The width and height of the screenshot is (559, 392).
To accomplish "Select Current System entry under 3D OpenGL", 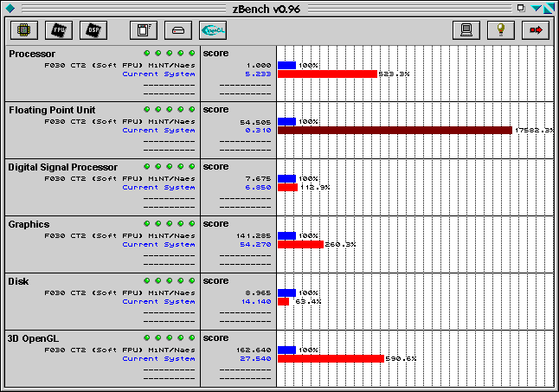I will [x=158, y=358].
